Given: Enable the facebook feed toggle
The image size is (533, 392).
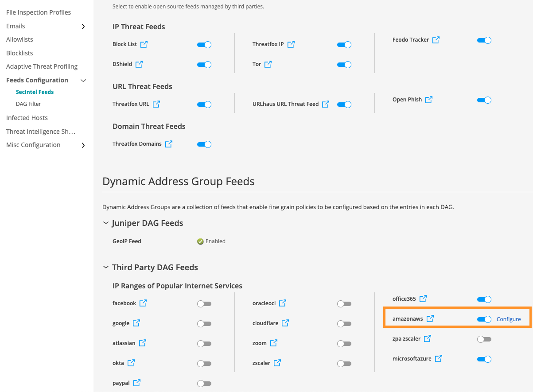Looking at the screenshot, I should (204, 304).
